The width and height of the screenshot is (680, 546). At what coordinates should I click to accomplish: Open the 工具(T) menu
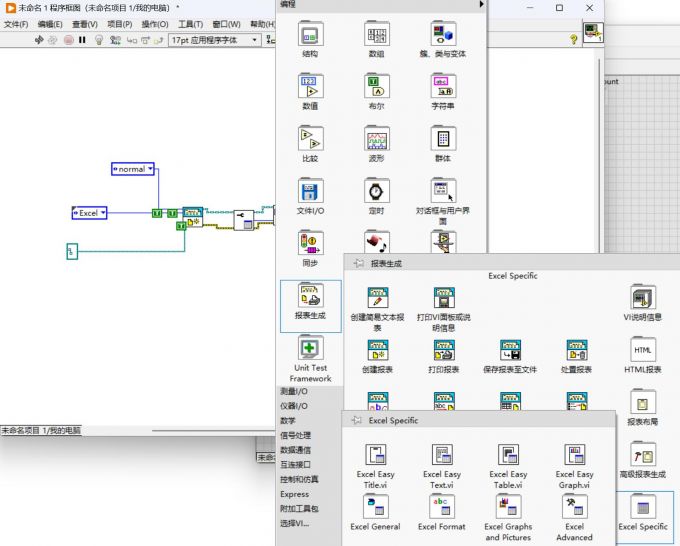pyautogui.click(x=190, y=24)
